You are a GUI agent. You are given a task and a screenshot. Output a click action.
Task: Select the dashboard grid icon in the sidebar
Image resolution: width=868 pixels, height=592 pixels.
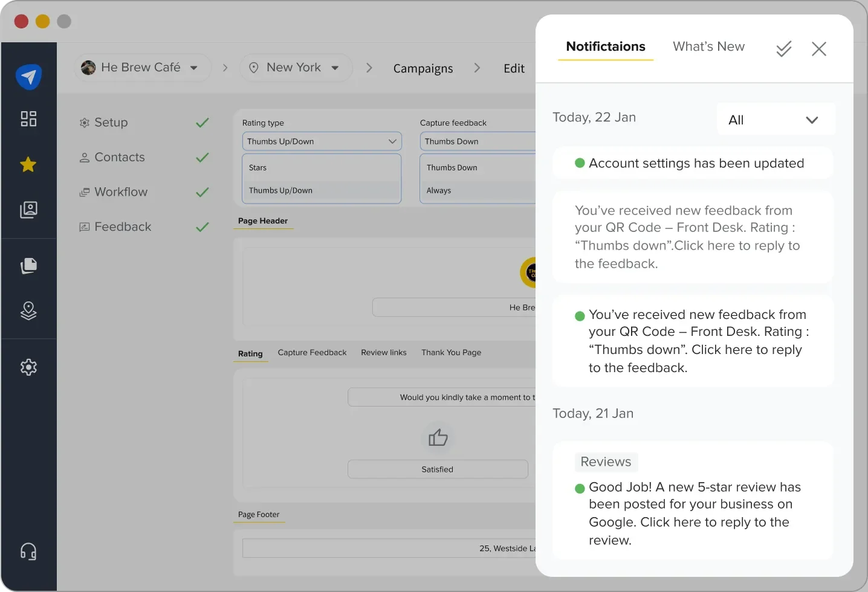28,119
